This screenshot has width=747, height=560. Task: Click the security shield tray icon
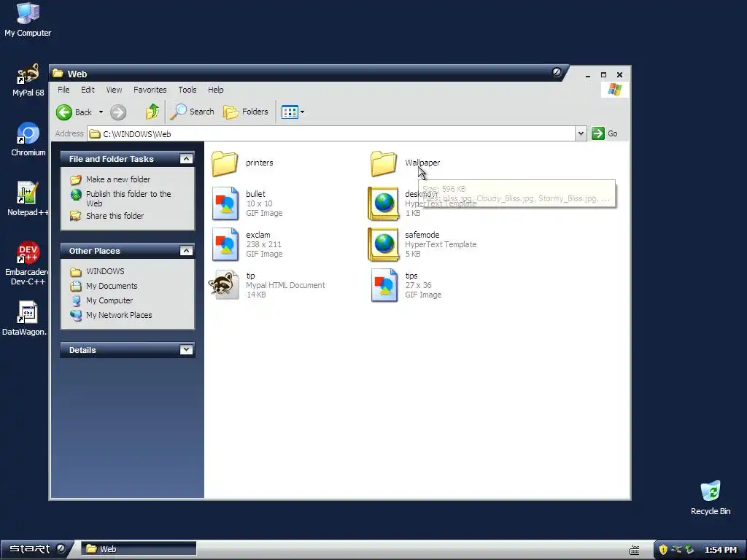coord(662,550)
